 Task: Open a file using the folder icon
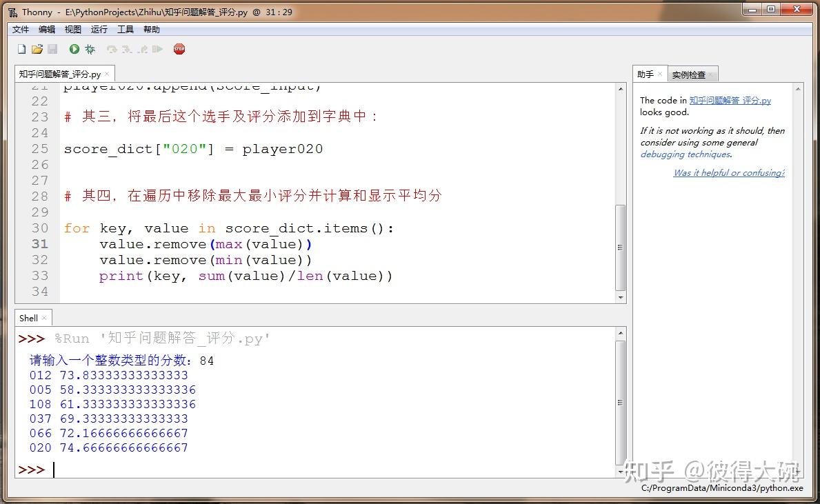(x=37, y=49)
